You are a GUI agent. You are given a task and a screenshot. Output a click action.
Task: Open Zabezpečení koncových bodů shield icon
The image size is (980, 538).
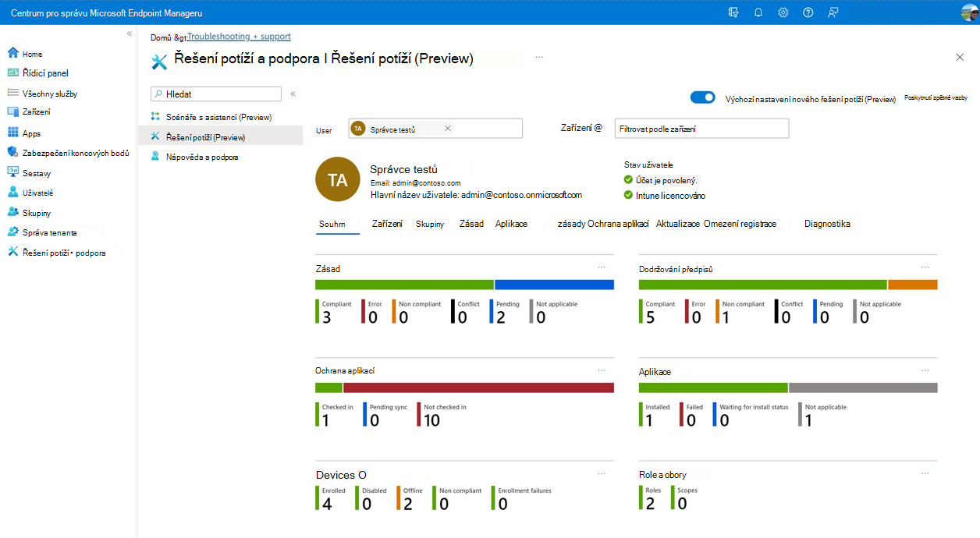(x=12, y=152)
